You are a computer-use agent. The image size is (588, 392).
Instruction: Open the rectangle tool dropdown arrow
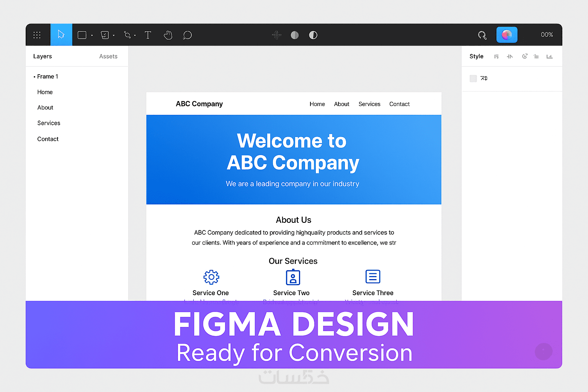92,36
